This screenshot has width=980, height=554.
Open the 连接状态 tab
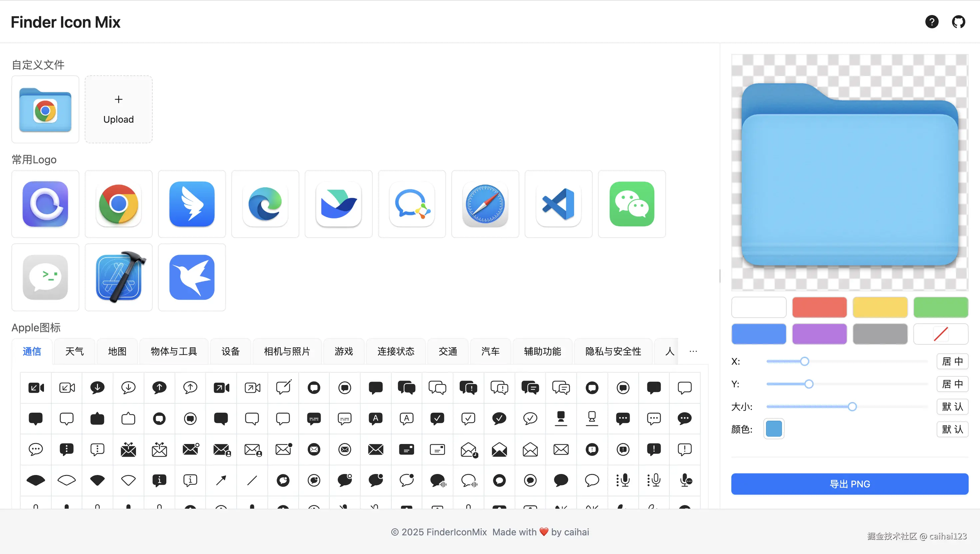(396, 351)
